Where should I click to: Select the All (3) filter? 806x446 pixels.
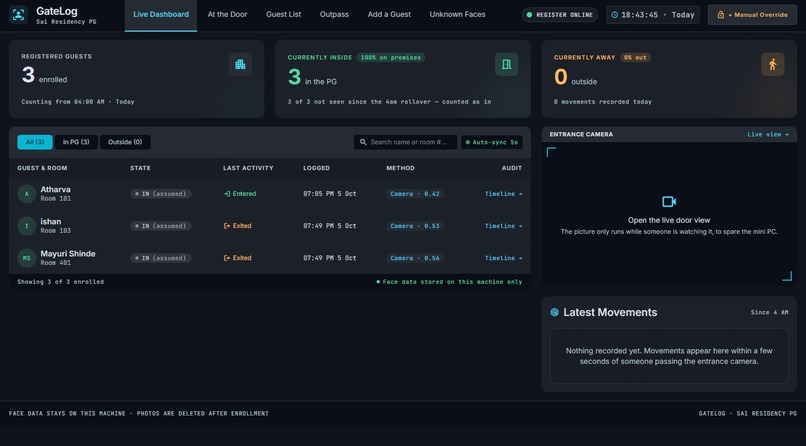click(35, 142)
